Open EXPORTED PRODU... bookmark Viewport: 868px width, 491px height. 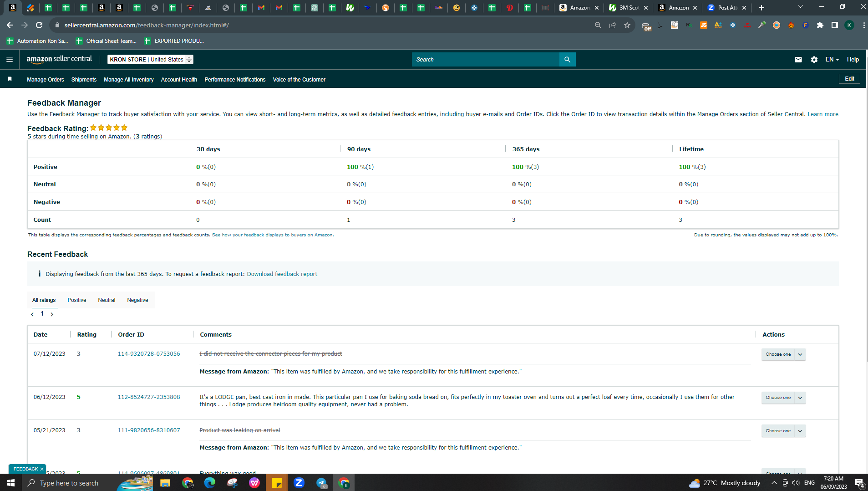pyautogui.click(x=174, y=41)
